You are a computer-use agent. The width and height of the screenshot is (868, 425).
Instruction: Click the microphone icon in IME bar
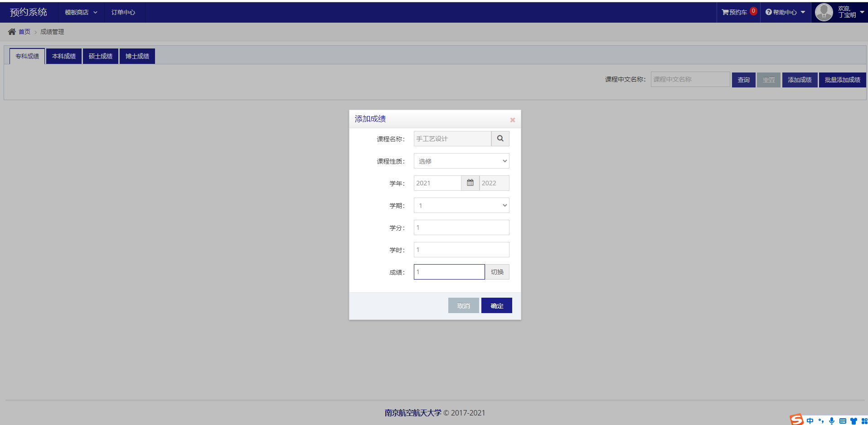click(832, 421)
